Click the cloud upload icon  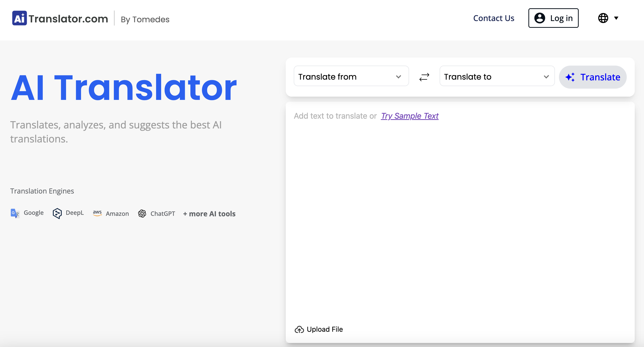[x=299, y=329]
